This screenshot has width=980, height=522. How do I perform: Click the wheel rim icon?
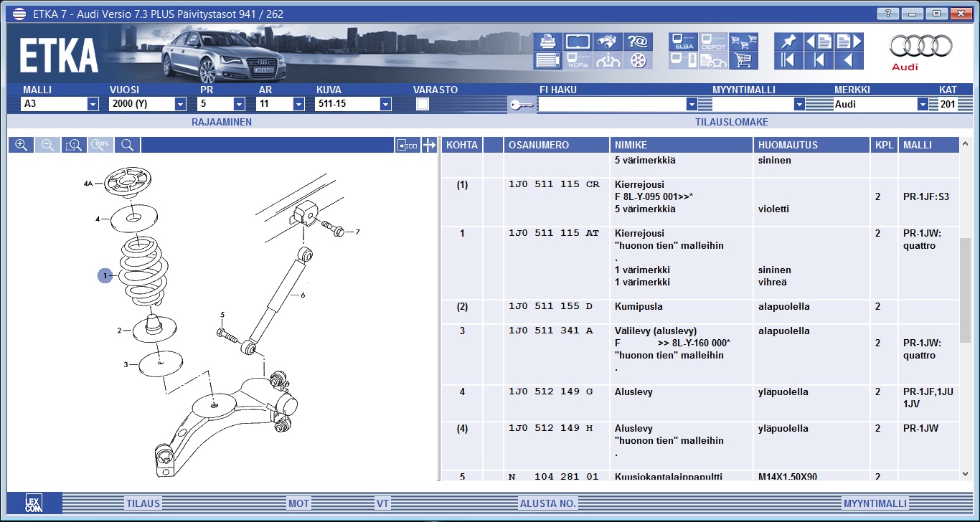[638, 60]
